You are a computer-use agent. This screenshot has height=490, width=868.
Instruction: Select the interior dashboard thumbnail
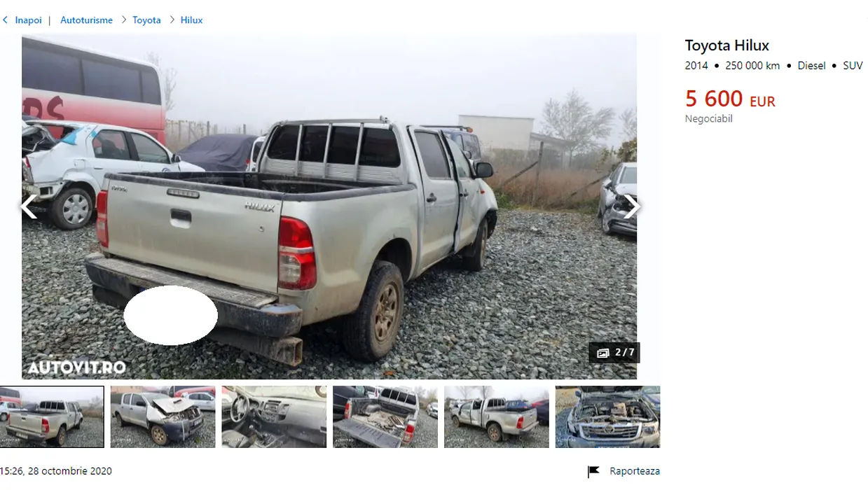pyautogui.click(x=274, y=417)
